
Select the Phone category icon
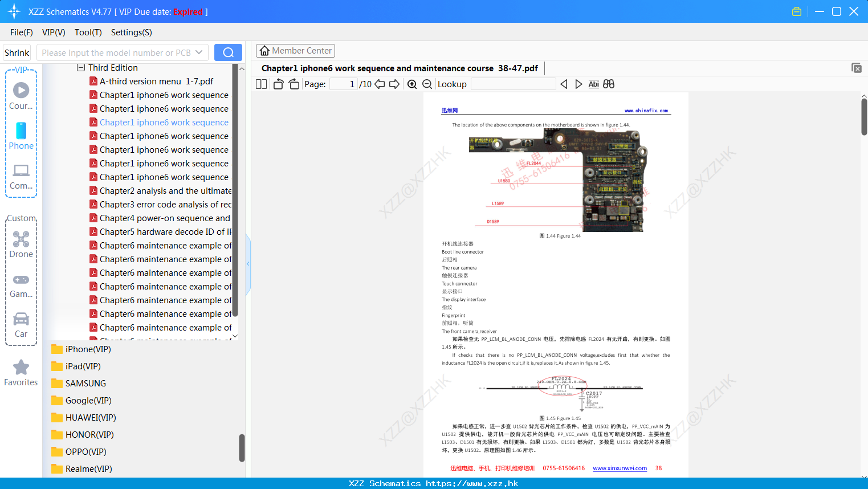(21, 131)
